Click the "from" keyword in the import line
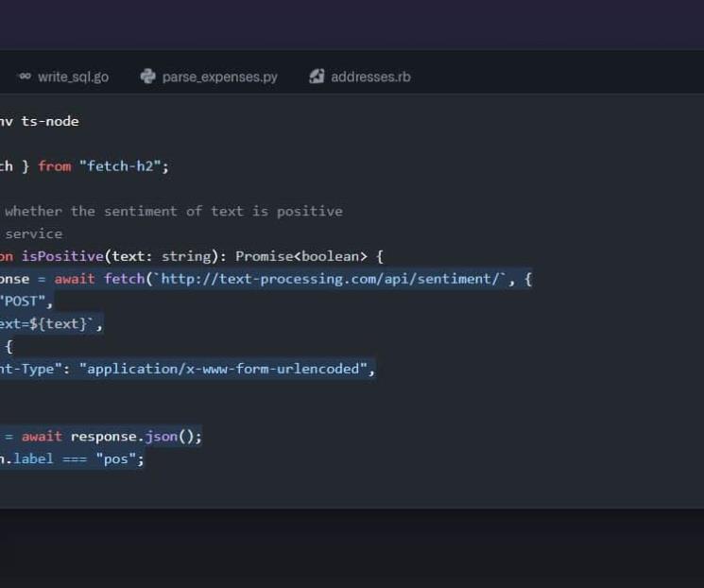This screenshot has height=588, width=704. [x=54, y=166]
